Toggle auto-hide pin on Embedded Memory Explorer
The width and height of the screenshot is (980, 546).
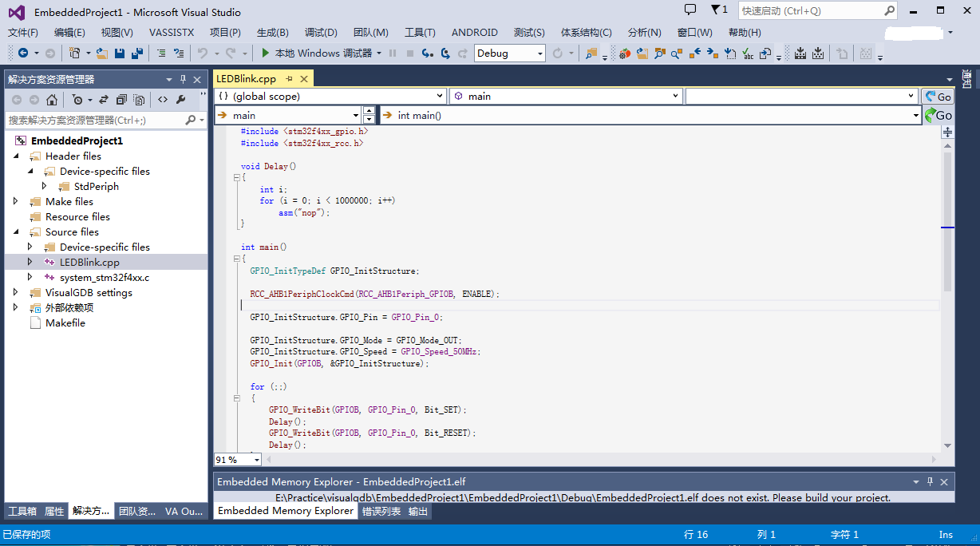point(931,481)
